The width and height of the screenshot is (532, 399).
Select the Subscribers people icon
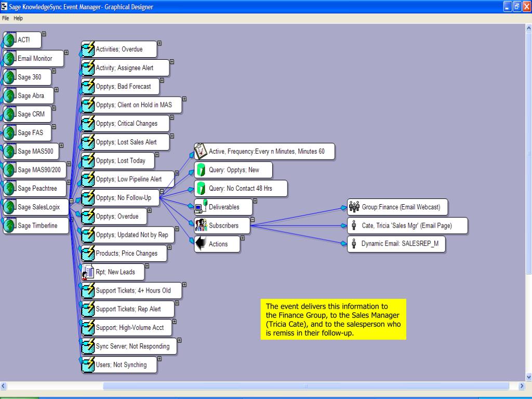[201, 225]
